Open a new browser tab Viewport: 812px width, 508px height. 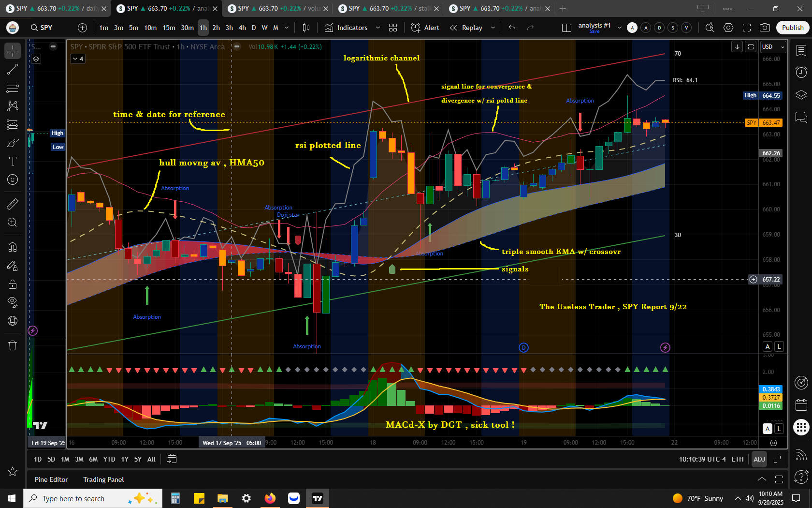click(x=563, y=8)
